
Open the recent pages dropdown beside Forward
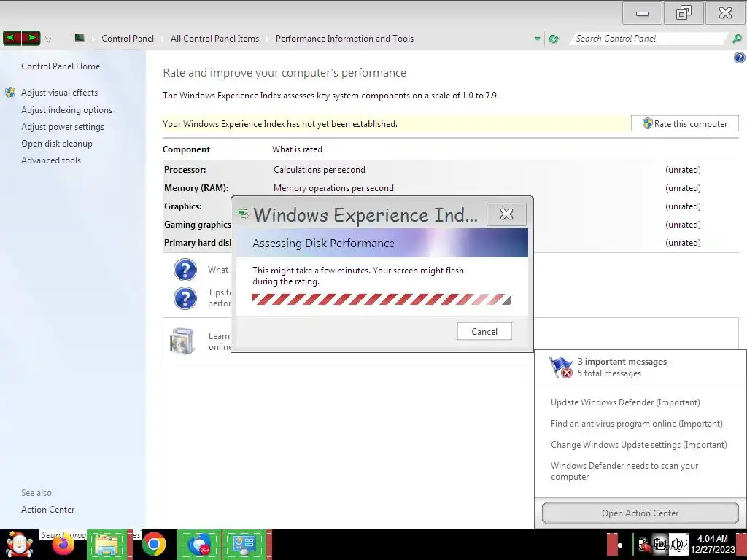coord(48,39)
